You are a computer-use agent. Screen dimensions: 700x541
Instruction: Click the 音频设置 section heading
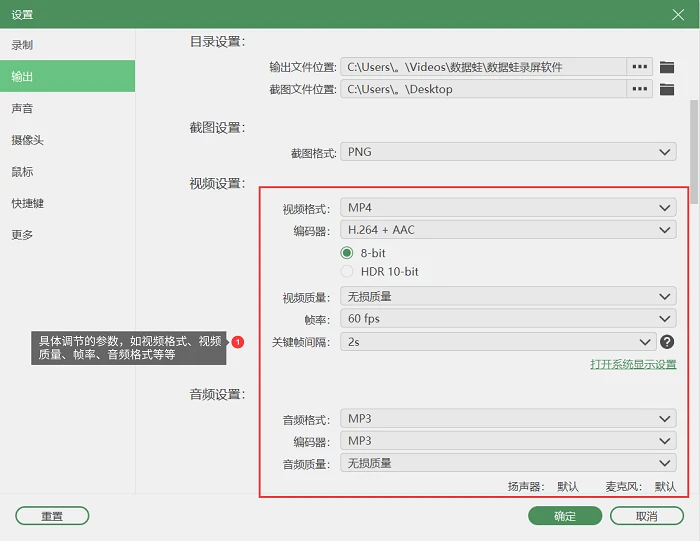(217, 395)
